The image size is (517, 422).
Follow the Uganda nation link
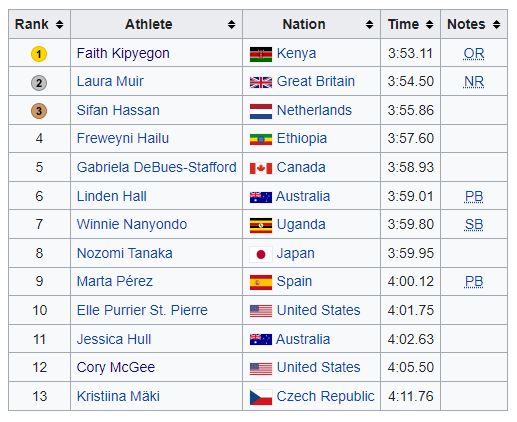(x=301, y=224)
